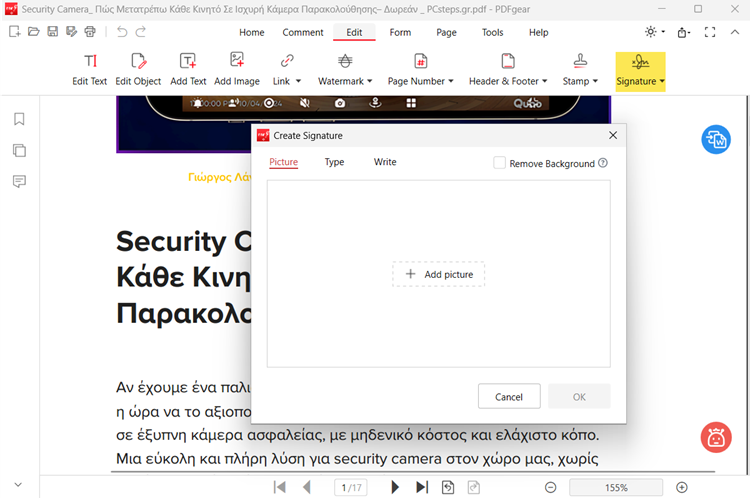Expand the sidebar bottom chevron

point(18,485)
